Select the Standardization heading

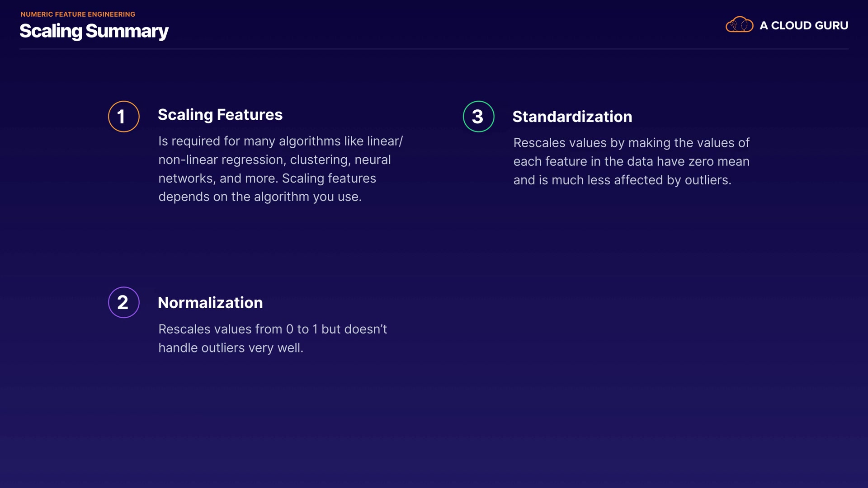[x=572, y=117]
